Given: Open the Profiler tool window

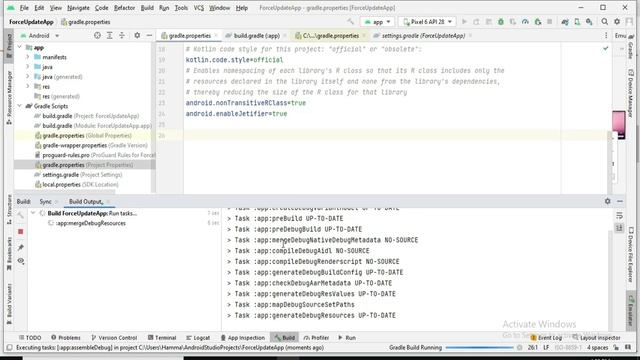Looking at the screenshot, I should (316, 338).
